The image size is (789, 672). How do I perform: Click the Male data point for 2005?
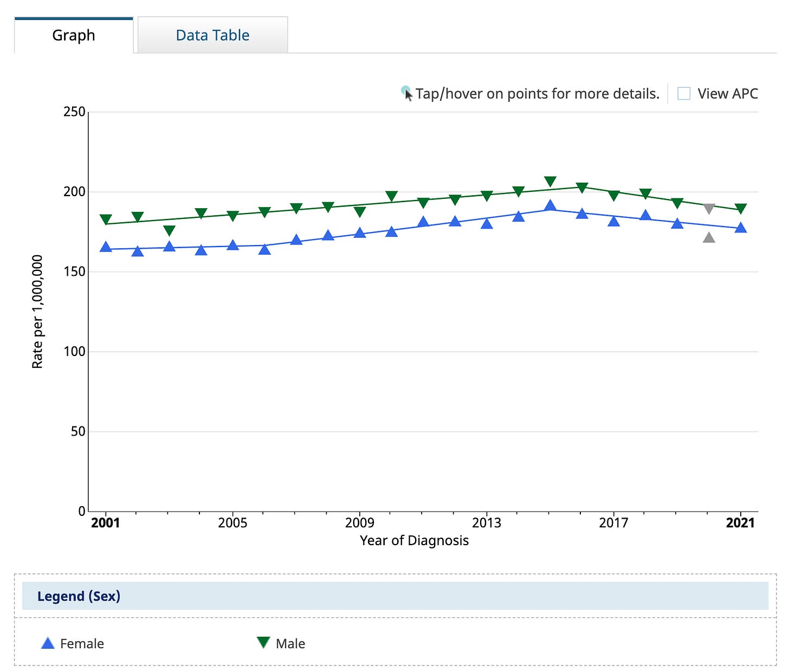pyautogui.click(x=232, y=216)
